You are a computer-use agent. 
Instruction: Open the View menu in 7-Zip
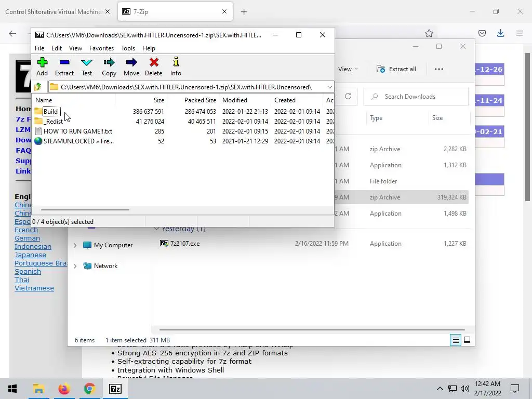(x=76, y=48)
